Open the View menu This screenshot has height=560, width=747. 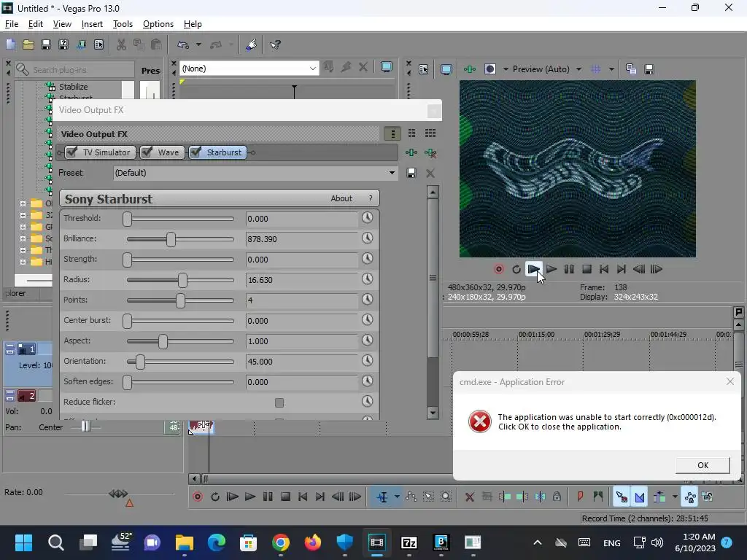click(62, 24)
